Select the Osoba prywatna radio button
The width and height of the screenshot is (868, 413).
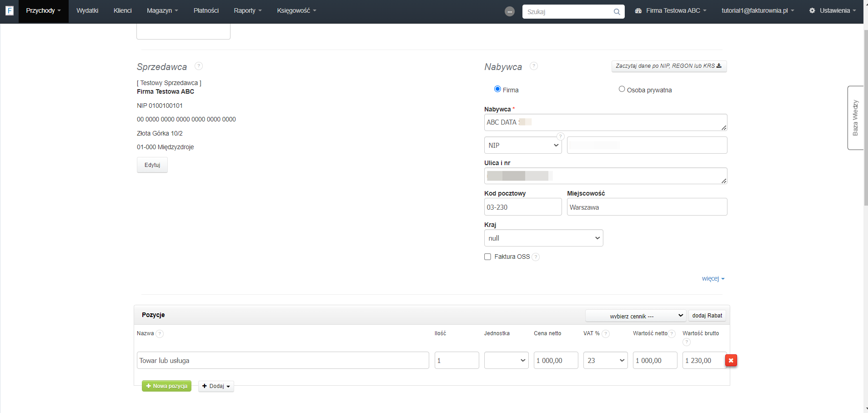(x=622, y=89)
